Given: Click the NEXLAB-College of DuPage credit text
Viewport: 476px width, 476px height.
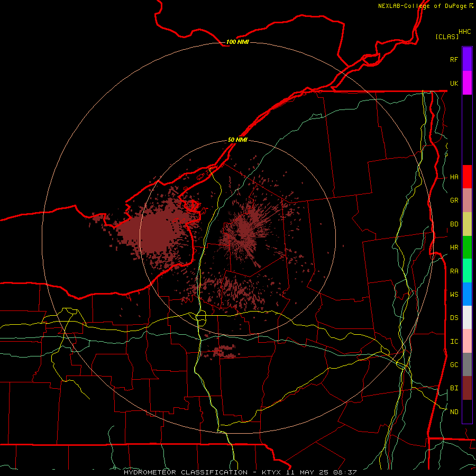Looking at the screenshot, I should pos(422,6).
